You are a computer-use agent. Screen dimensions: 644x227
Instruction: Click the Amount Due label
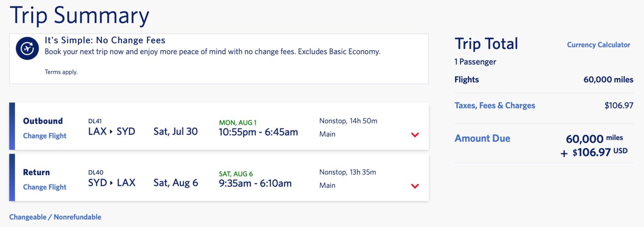[482, 138]
